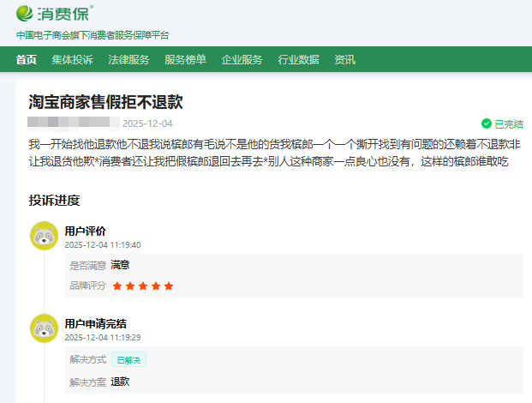The width and height of the screenshot is (532, 403).
Task: Click the third orange rating star
Action: point(143,286)
